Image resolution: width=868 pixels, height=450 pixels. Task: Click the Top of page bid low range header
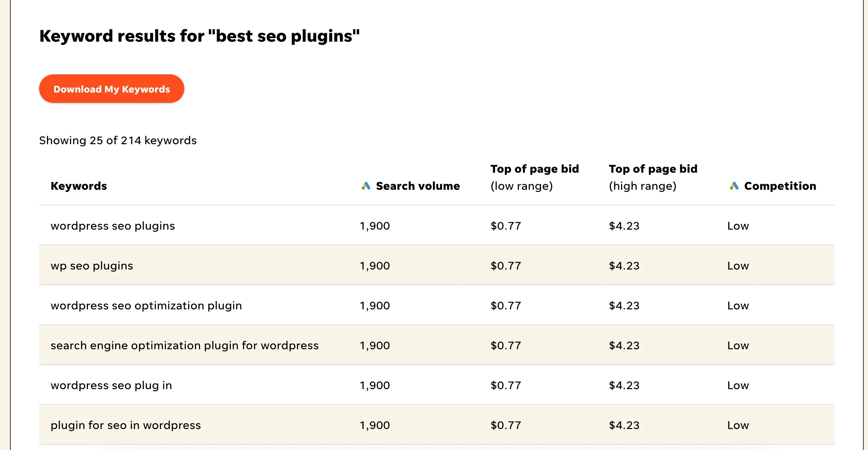[x=534, y=177]
